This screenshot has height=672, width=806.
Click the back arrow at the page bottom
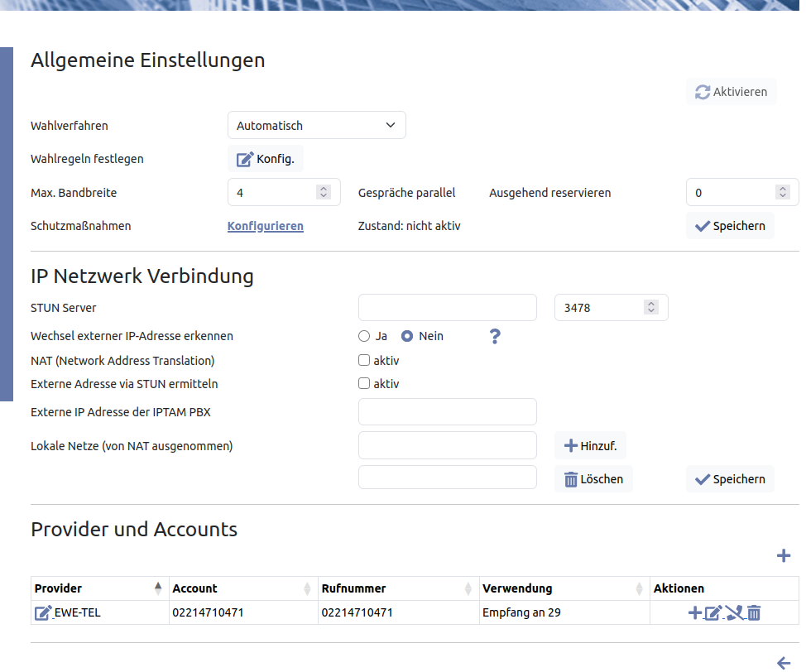coord(784,662)
